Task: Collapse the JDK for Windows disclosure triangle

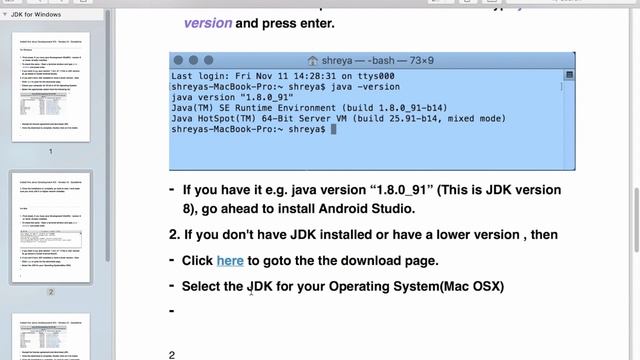Action: [x=5, y=14]
